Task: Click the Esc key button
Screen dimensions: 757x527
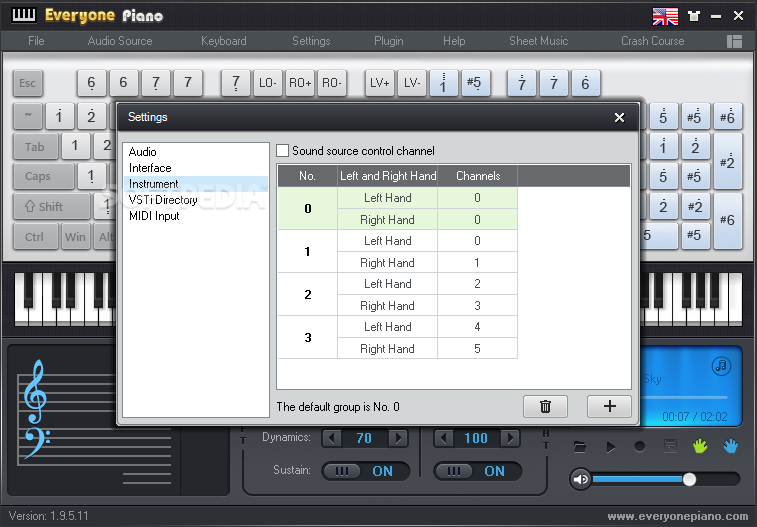Action: 28,83
